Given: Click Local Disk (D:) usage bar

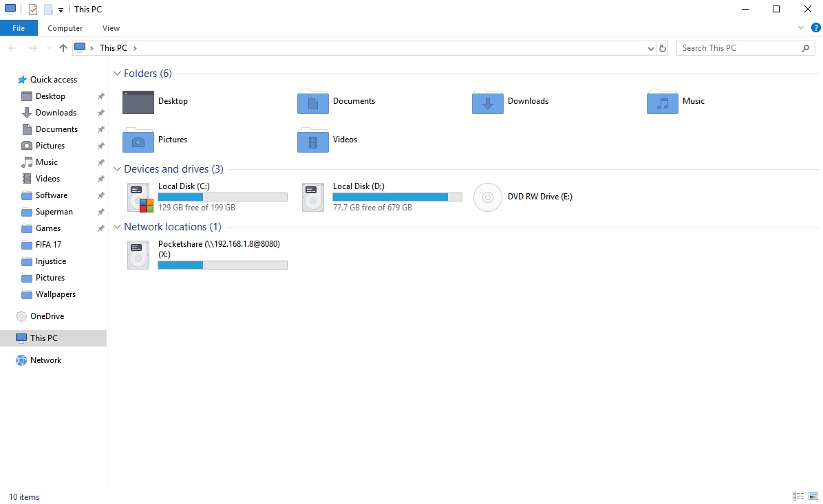Looking at the screenshot, I should coord(397,197).
